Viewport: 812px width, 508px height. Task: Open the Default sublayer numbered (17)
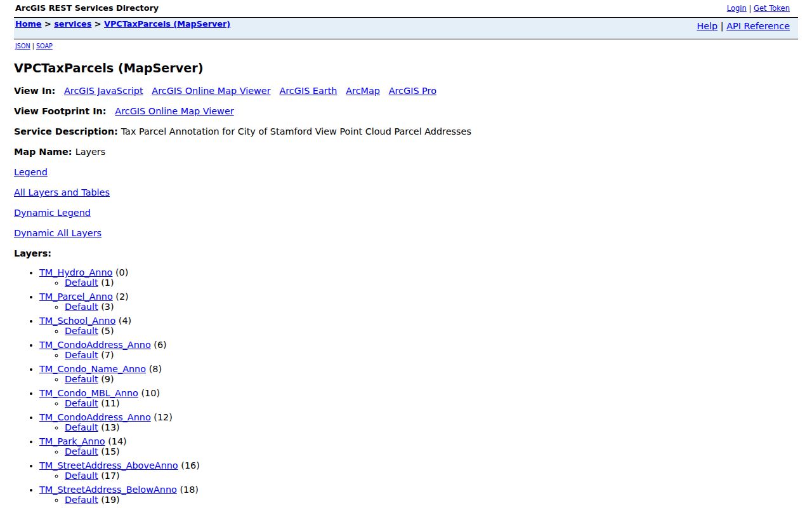click(81, 476)
